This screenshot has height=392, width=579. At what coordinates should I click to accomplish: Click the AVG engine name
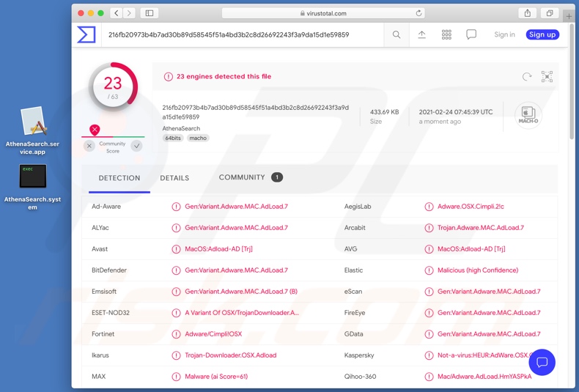click(x=350, y=249)
